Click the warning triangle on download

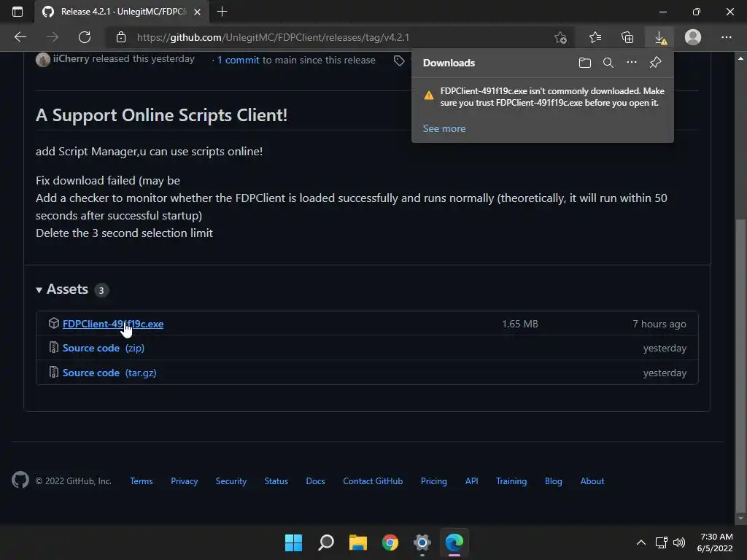(429, 96)
